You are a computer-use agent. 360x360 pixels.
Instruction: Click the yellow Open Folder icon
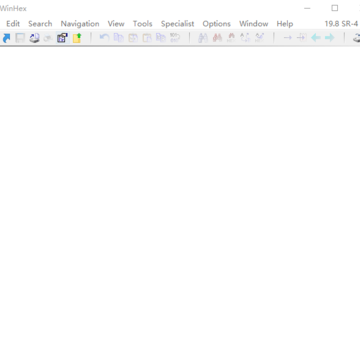point(77,38)
